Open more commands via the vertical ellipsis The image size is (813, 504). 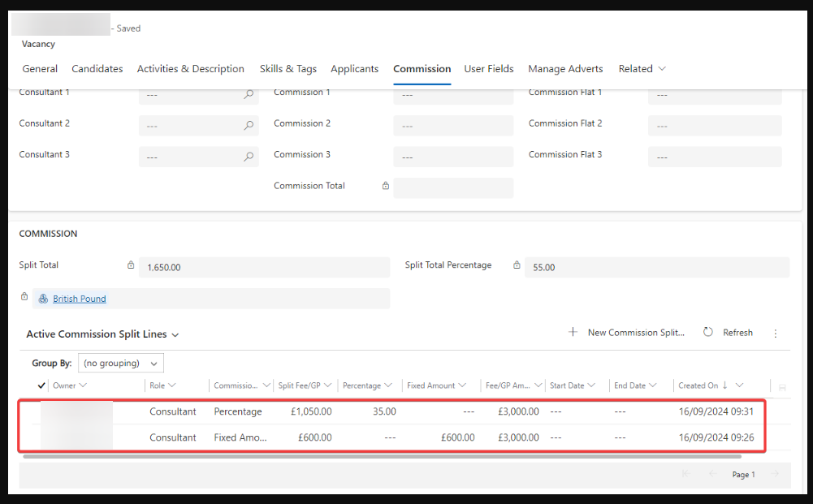(x=776, y=332)
